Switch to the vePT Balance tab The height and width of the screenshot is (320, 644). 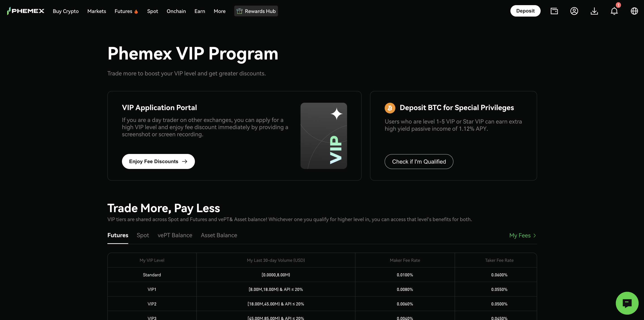click(175, 235)
